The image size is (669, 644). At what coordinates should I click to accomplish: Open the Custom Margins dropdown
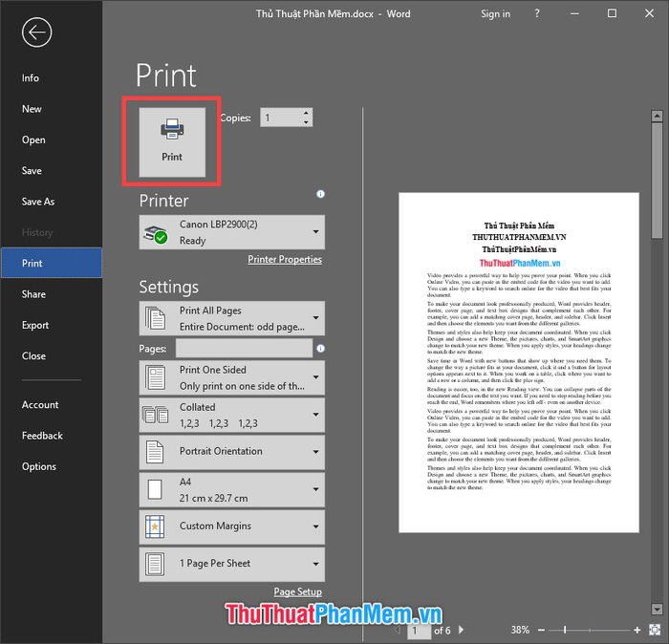point(231,526)
